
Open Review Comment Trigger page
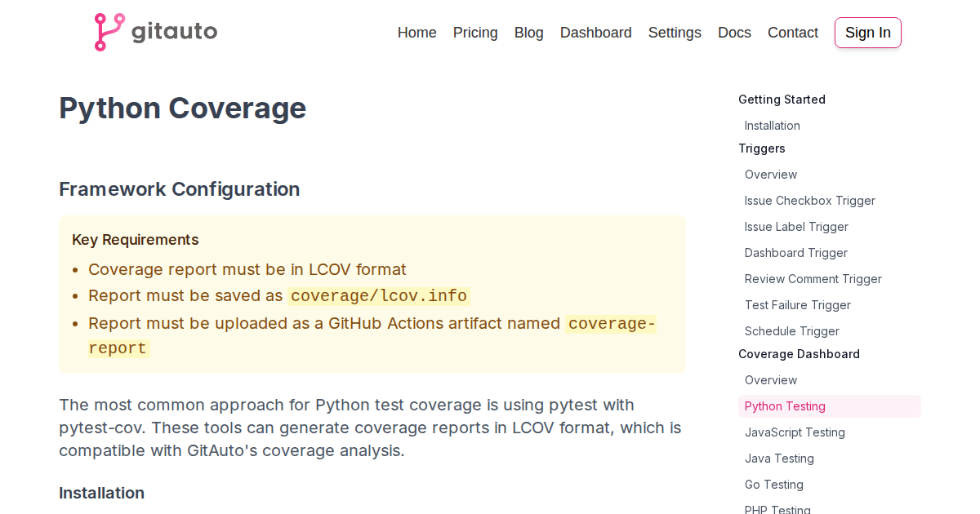[813, 279]
